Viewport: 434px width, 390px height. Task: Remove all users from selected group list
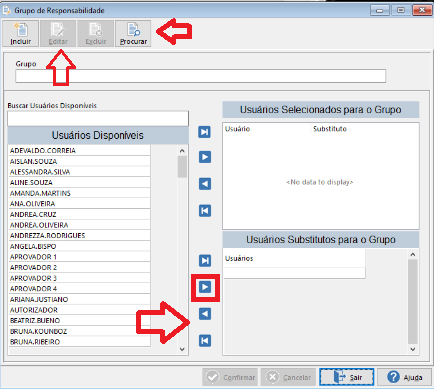coord(205,211)
